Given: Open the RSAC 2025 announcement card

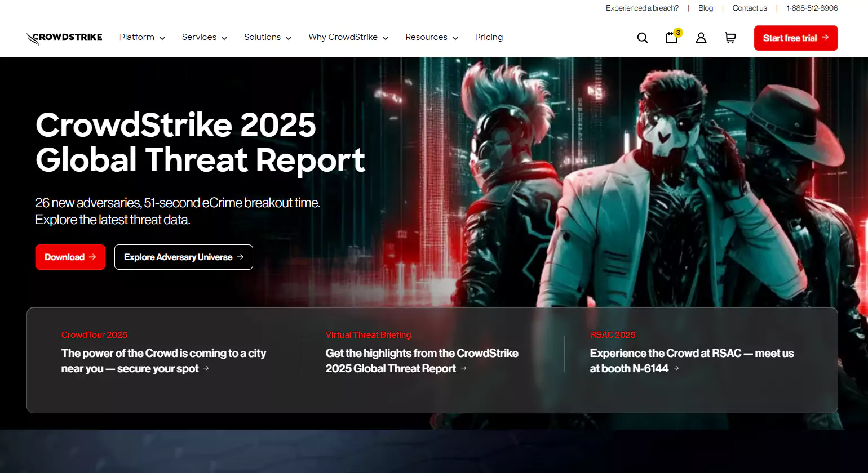Looking at the screenshot, I should (x=692, y=353).
